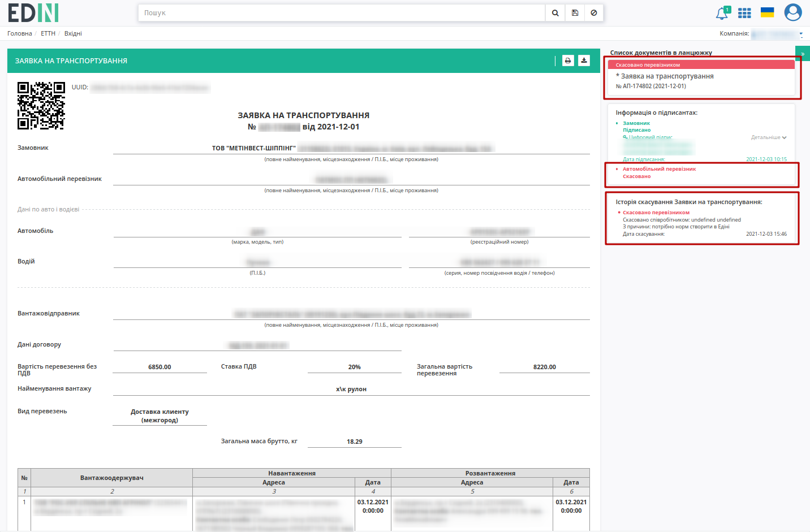Open the apps grid menu

click(x=744, y=13)
